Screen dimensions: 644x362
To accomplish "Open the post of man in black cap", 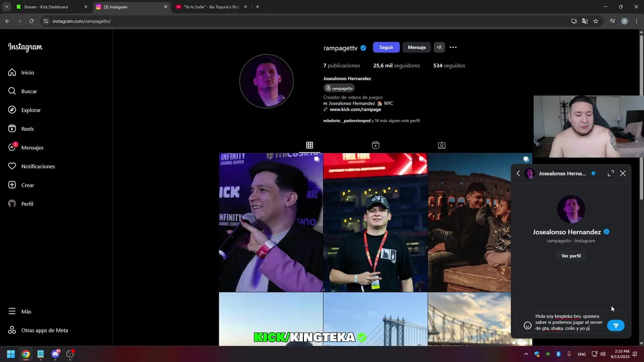I will [375, 222].
